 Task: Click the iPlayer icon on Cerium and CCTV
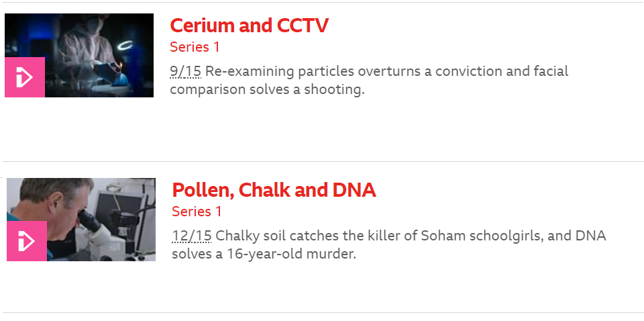[x=25, y=77]
